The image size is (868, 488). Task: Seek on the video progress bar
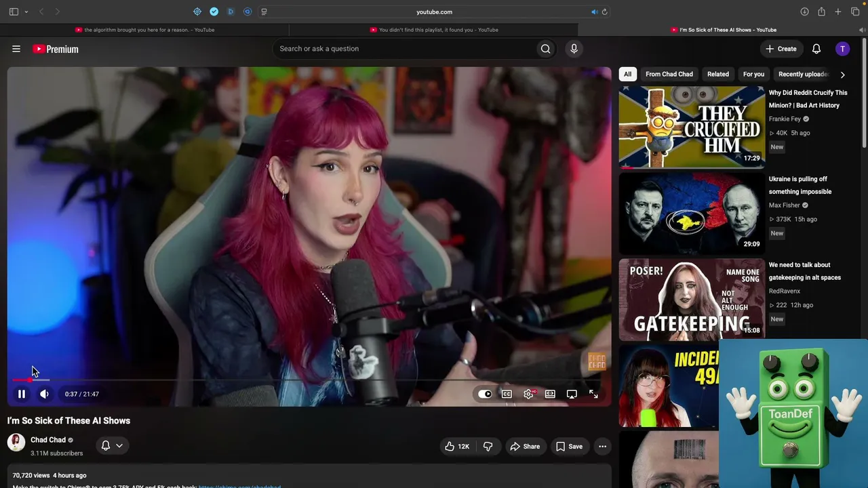pyautogui.click(x=309, y=380)
